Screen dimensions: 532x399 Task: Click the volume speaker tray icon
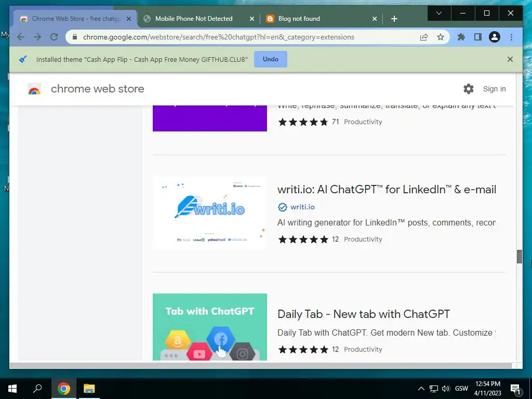tap(446, 389)
